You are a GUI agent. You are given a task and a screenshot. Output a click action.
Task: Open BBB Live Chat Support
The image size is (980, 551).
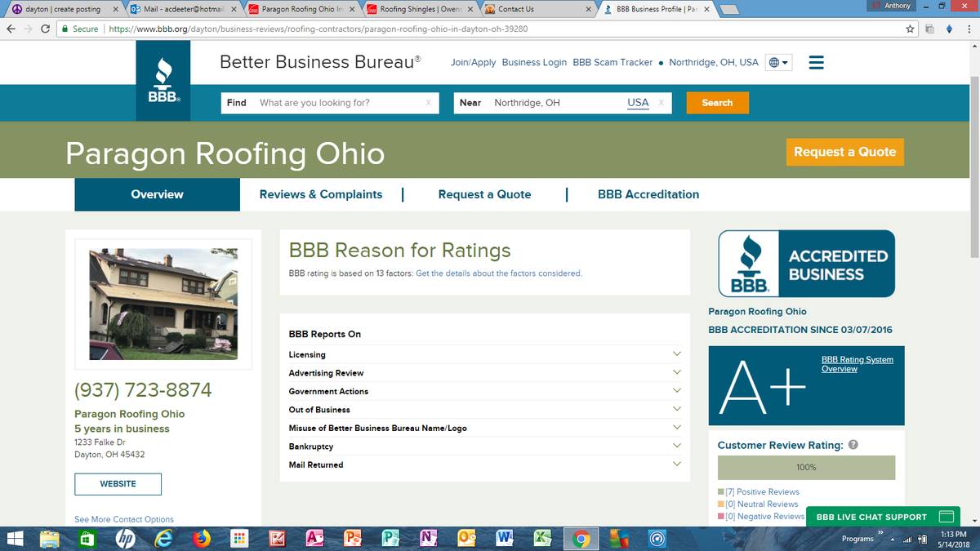882,517
